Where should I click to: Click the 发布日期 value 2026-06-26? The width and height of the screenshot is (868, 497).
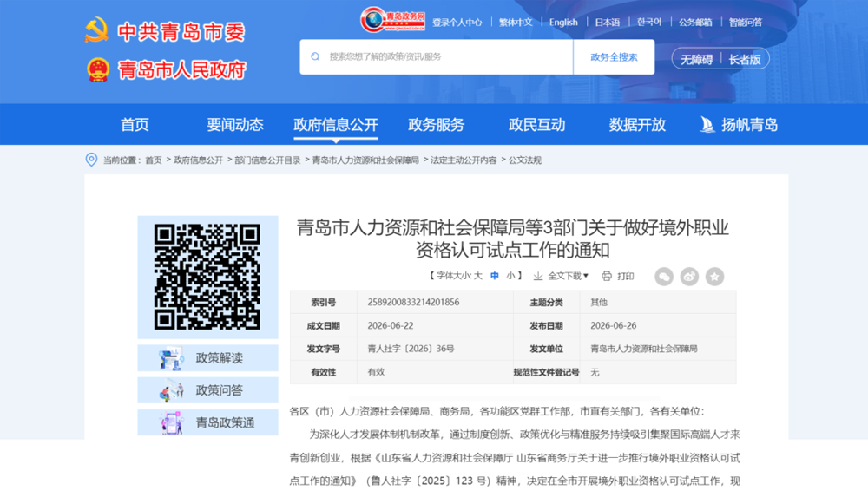pos(614,325)
